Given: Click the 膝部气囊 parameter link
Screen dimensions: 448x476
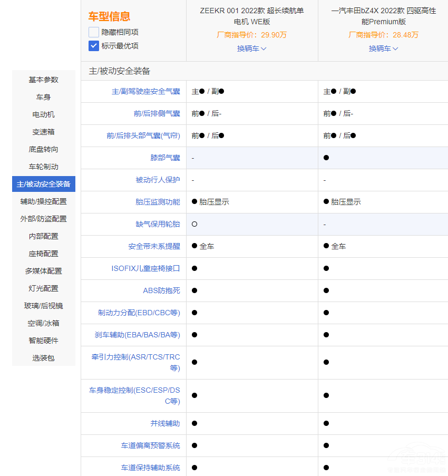Looking at the screenshot, I should (x=165, y=158).
